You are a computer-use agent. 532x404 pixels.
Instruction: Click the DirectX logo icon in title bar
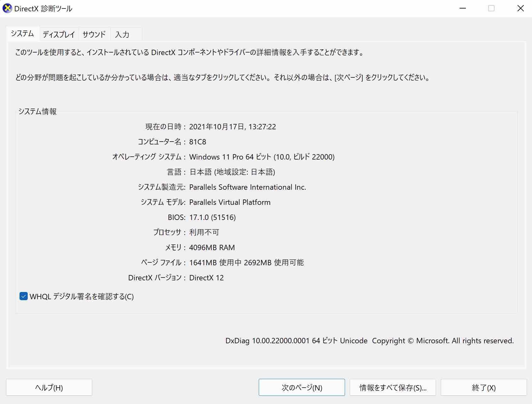pos(7,8)
